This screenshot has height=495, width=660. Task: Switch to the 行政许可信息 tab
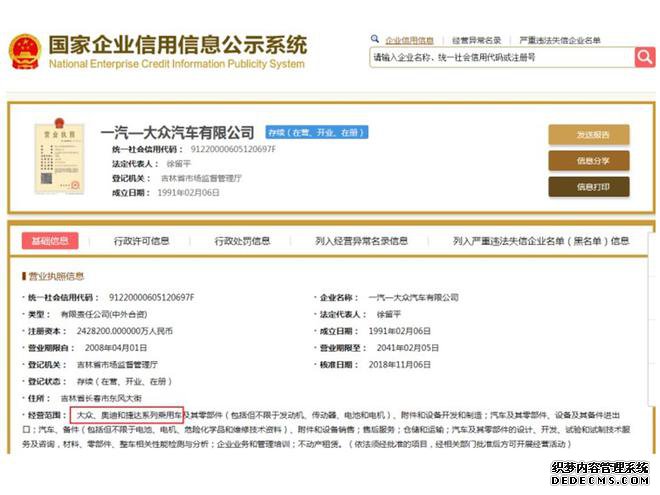(141, 241)
